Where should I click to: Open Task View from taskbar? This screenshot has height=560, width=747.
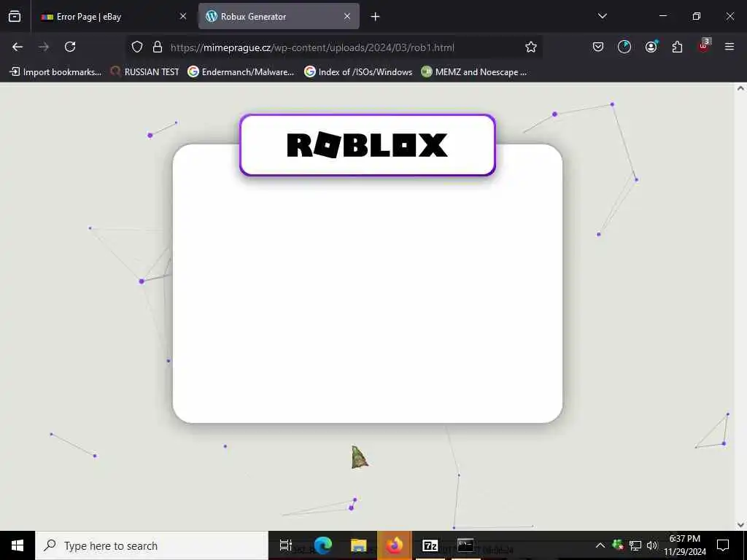point(286,545)
